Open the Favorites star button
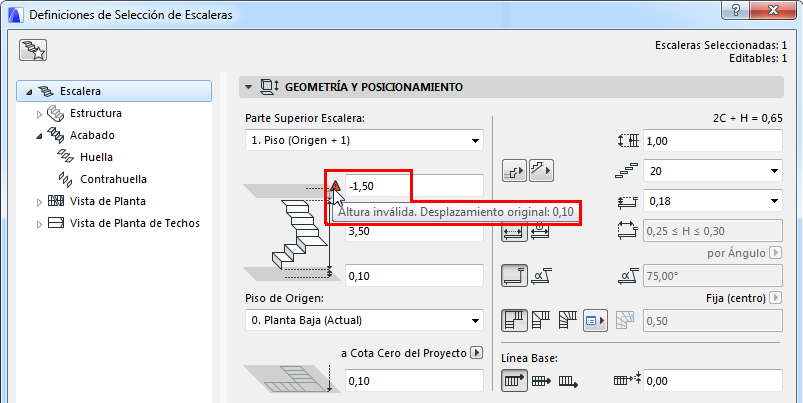 pyautogui.click(x=33, y=50)
